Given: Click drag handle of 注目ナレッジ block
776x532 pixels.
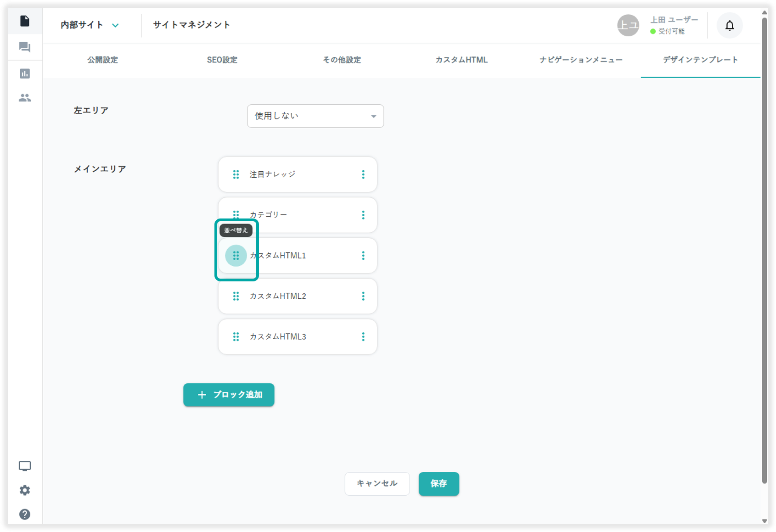Looking at the screenshot, I should 236,174.
